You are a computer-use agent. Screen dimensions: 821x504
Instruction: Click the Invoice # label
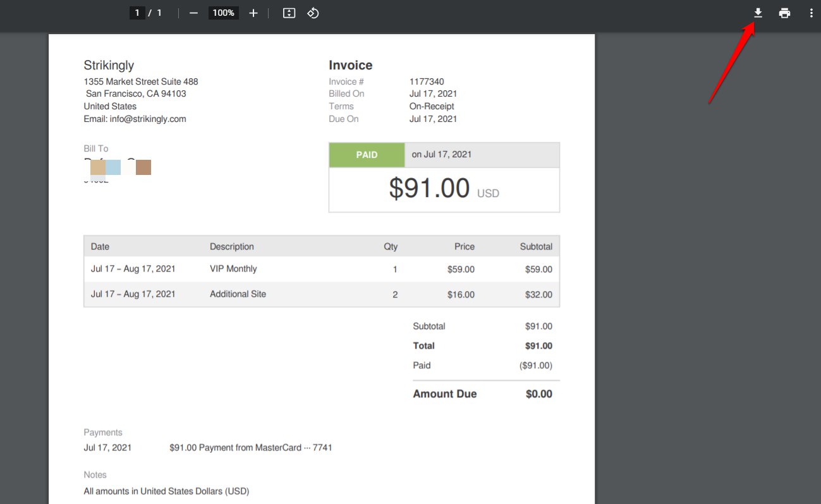click(346, 81)
